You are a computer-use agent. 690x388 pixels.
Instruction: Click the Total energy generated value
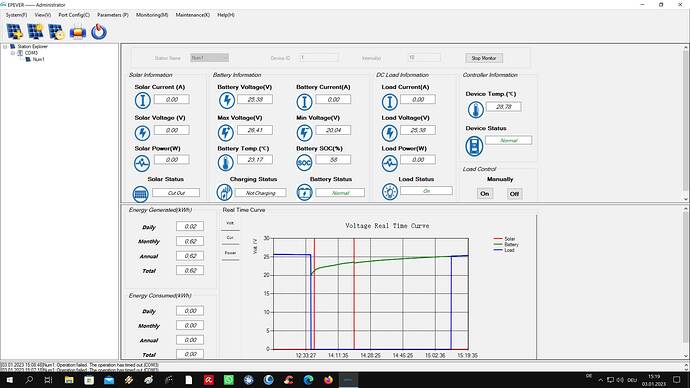(x=190, y=271)
